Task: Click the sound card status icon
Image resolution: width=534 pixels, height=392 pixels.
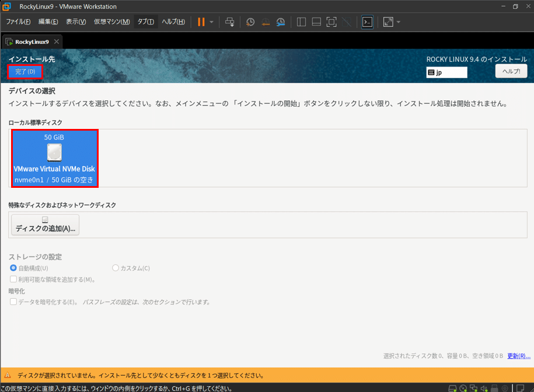Action: pos(484,388)
